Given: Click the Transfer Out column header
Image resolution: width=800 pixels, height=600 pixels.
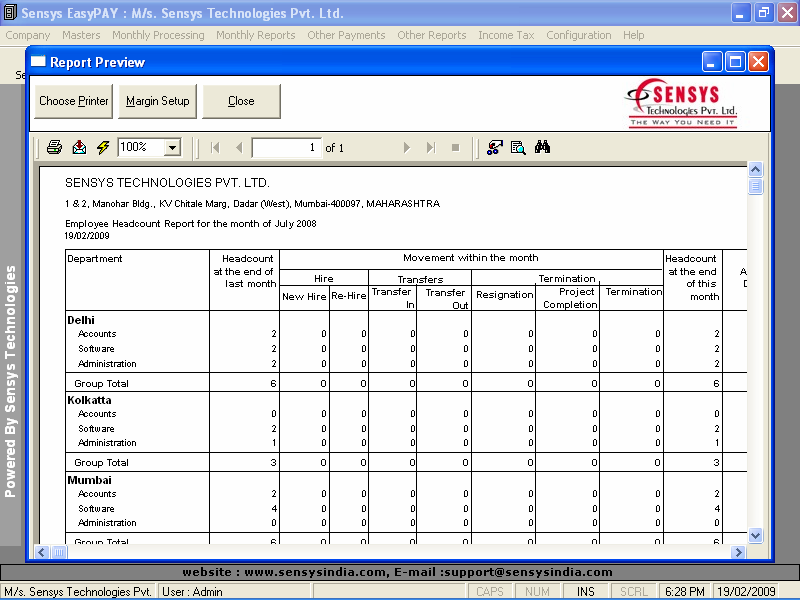Looking at the screenshot, I should tap(446, 299).
